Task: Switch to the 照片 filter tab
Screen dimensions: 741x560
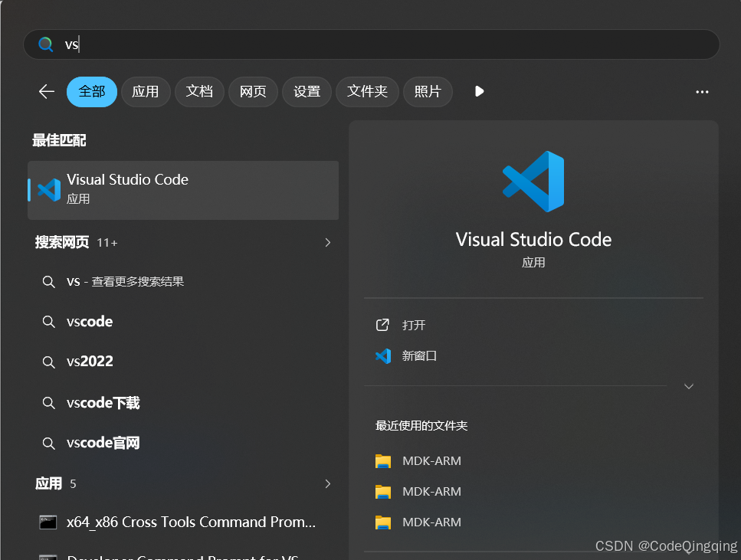Action: pos(428,92)
